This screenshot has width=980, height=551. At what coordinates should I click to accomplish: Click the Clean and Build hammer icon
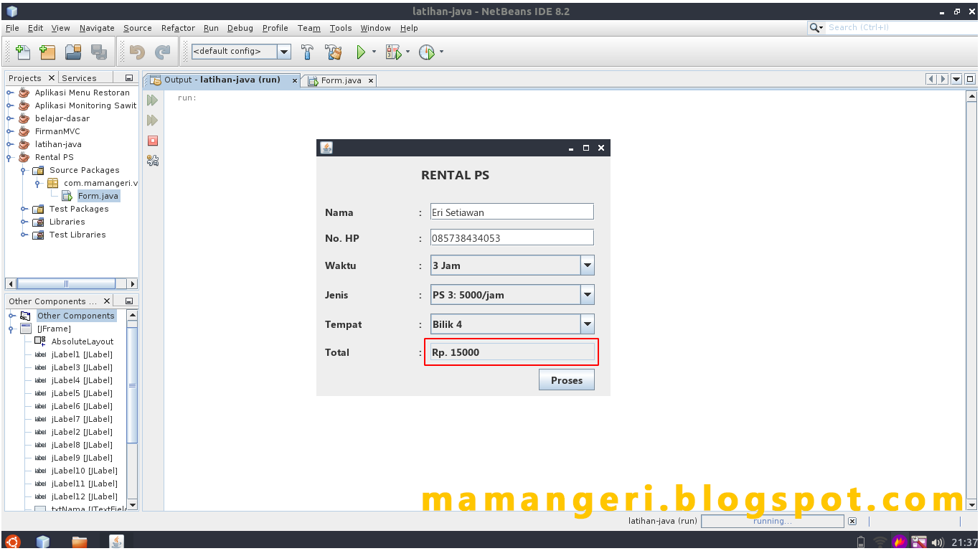click(x=333, y=52)
